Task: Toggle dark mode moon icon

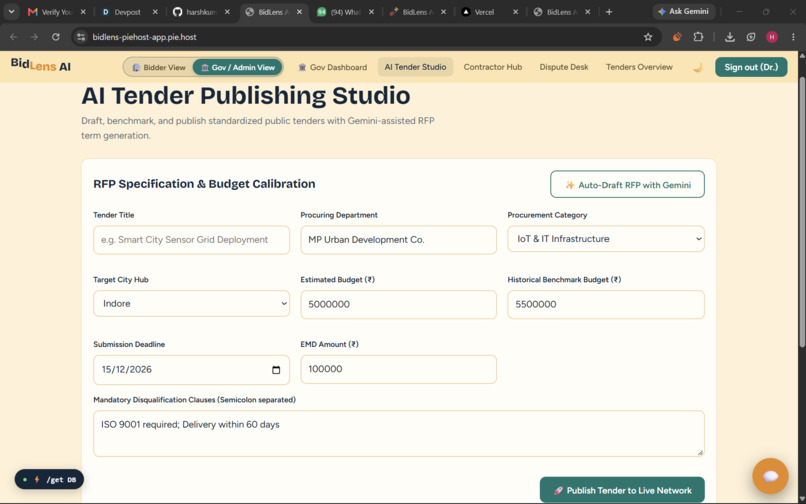Action: point(698,67)
